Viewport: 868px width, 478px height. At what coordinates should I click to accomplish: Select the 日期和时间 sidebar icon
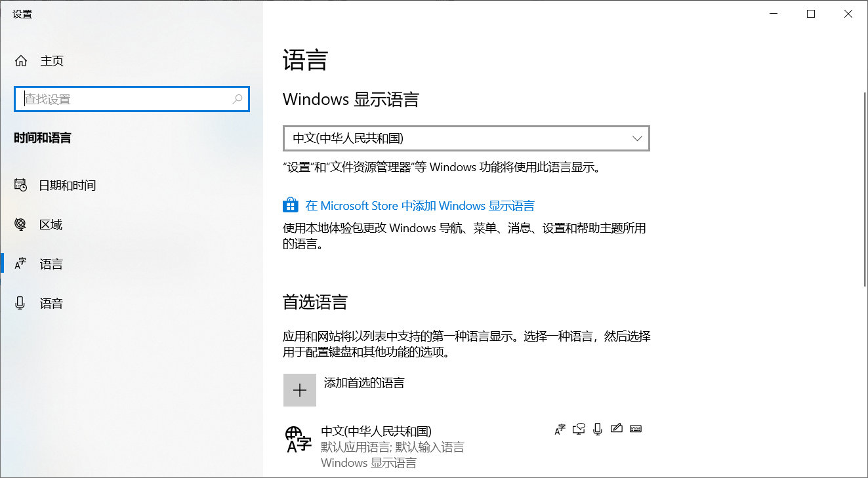click(x=20, y=185)
